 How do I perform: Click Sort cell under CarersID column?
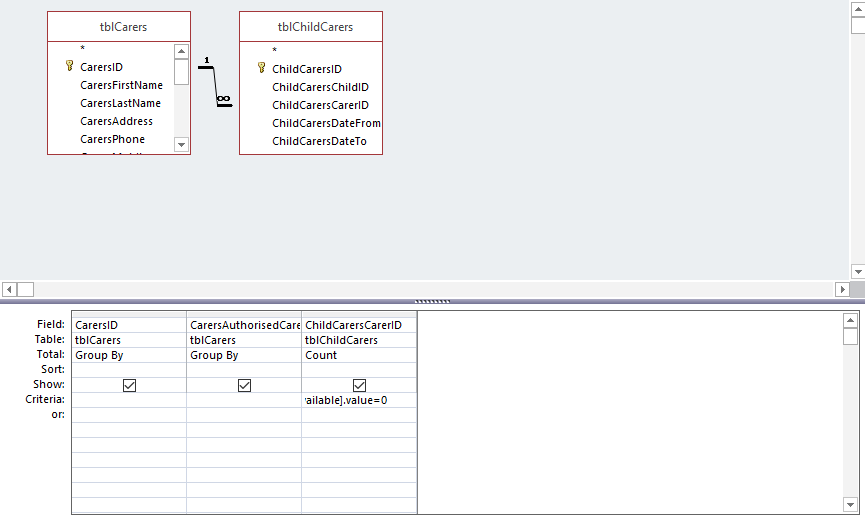pos(129,370)
